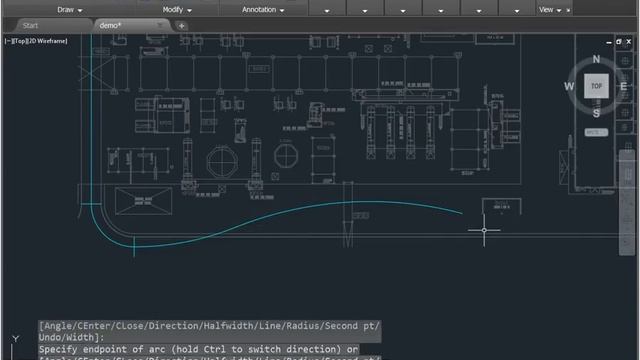The image size is (640, 360).
Task: Open the [Top] view controls menu
Action: tap(20, 41)
